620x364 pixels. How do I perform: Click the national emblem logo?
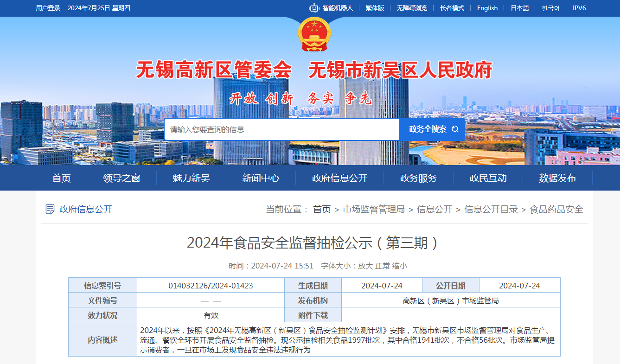pos(314,34)
